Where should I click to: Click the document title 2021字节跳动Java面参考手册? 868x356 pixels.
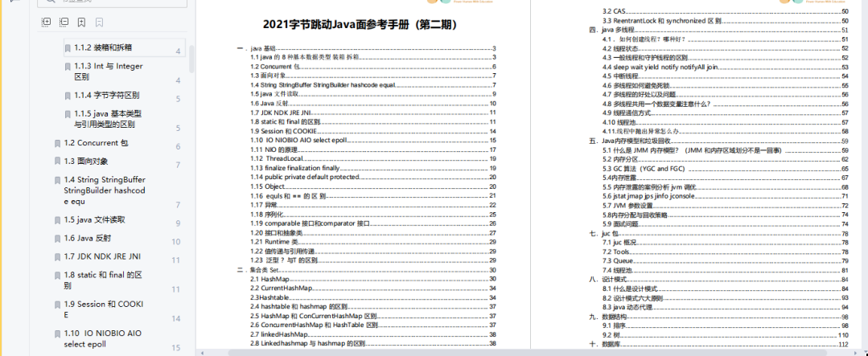[360, 25]
